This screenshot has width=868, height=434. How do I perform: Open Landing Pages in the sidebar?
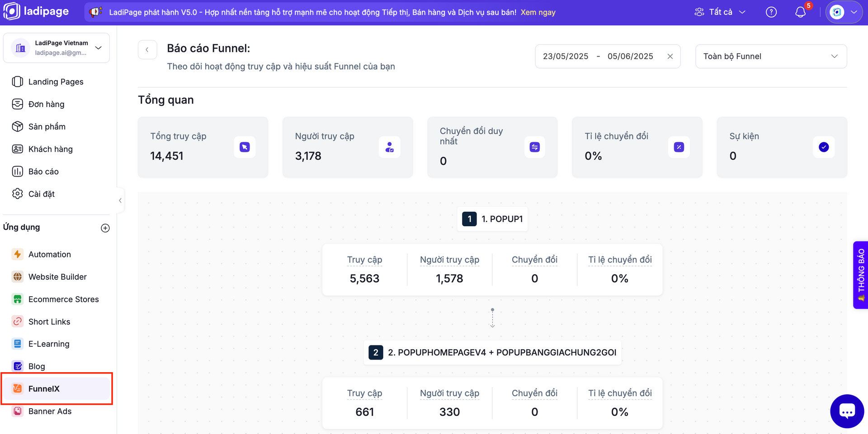click(56, 82)
